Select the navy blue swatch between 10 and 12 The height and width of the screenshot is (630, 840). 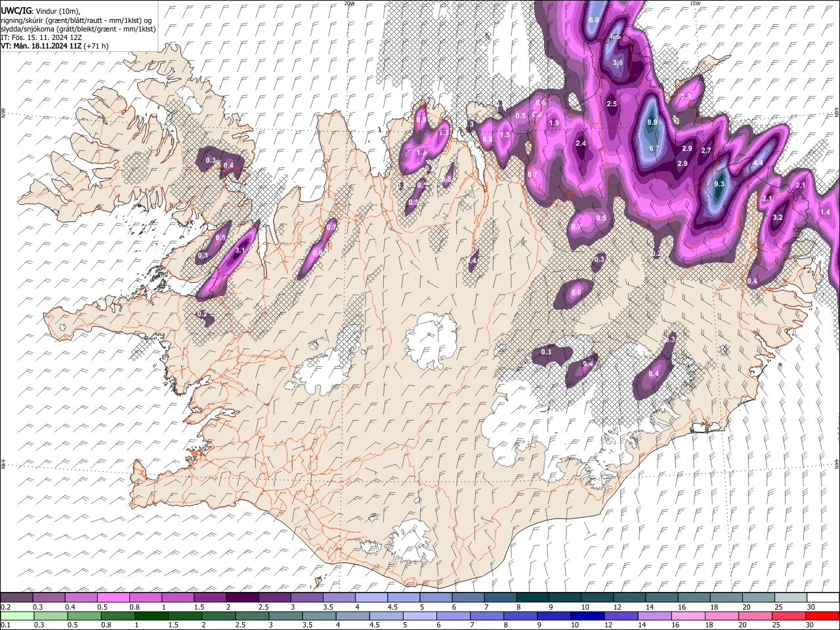tap(588, 616)
